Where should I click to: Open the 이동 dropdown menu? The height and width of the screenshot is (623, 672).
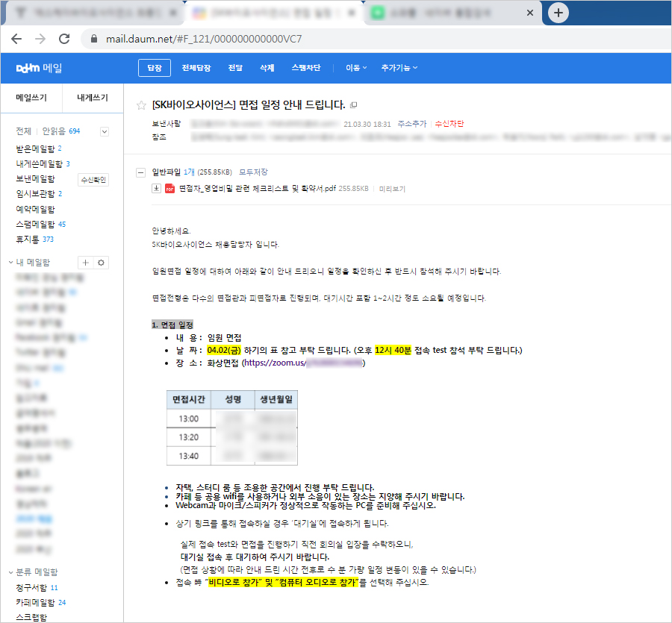click(x=356, y=68)
